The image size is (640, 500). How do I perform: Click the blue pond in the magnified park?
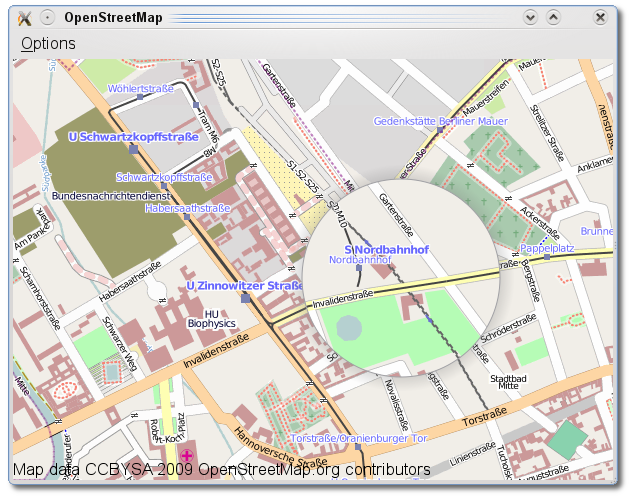point(349,326)
